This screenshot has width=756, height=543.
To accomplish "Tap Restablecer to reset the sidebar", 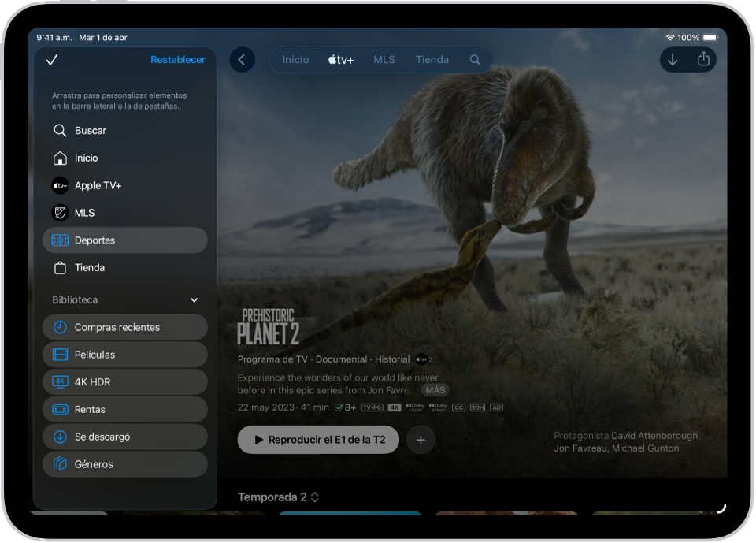I will [x=177, y=59].
